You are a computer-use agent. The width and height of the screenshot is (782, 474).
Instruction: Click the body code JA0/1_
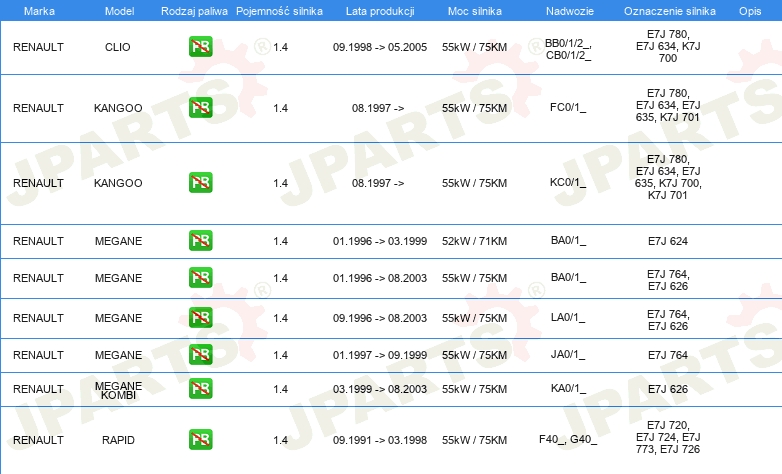coord(568,354)
